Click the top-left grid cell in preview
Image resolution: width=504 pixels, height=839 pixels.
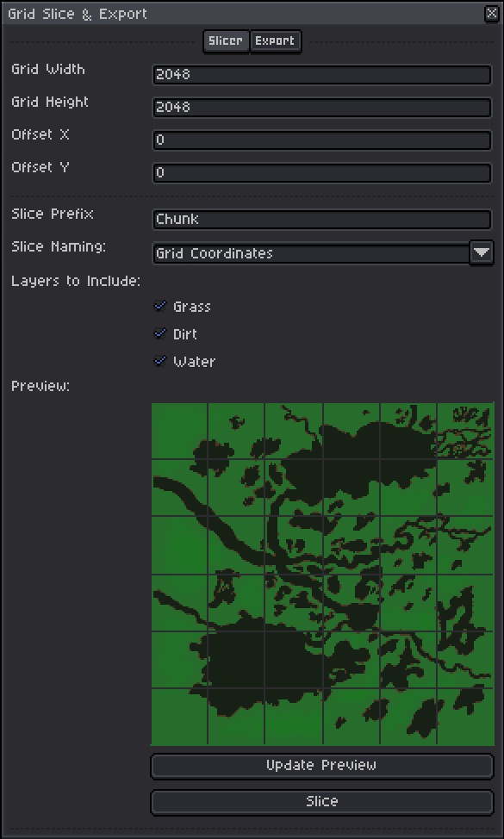[x=179, y=431]
